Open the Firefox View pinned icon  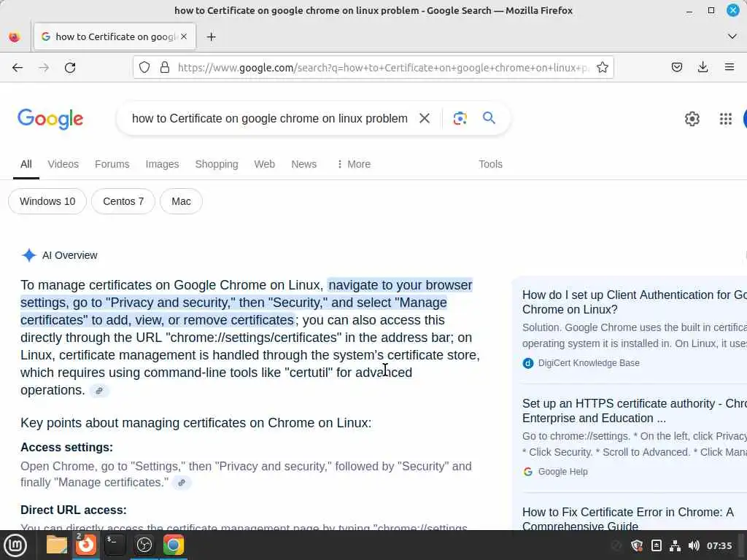click(x=15, y=36)
